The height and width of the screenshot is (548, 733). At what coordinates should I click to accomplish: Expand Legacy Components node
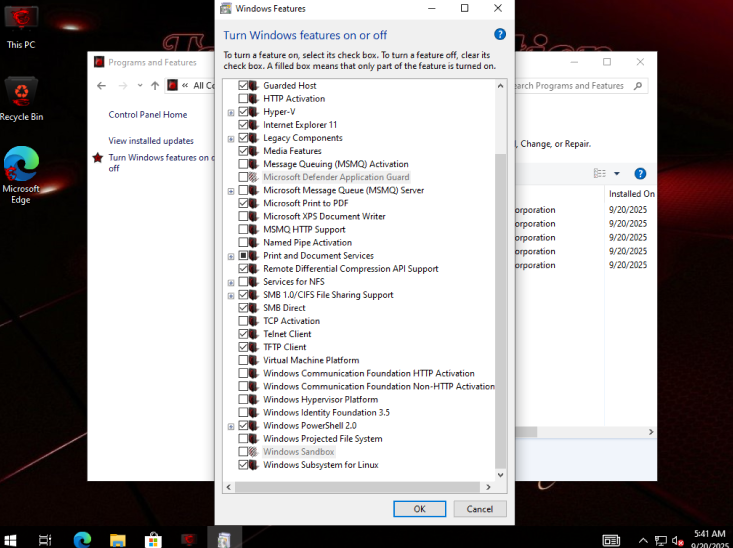point(231,139)
